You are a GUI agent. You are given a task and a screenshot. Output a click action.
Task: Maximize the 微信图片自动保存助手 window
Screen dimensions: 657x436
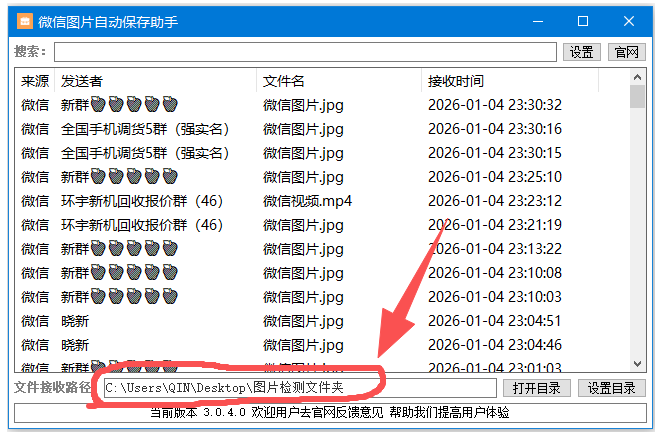(583, 21)
